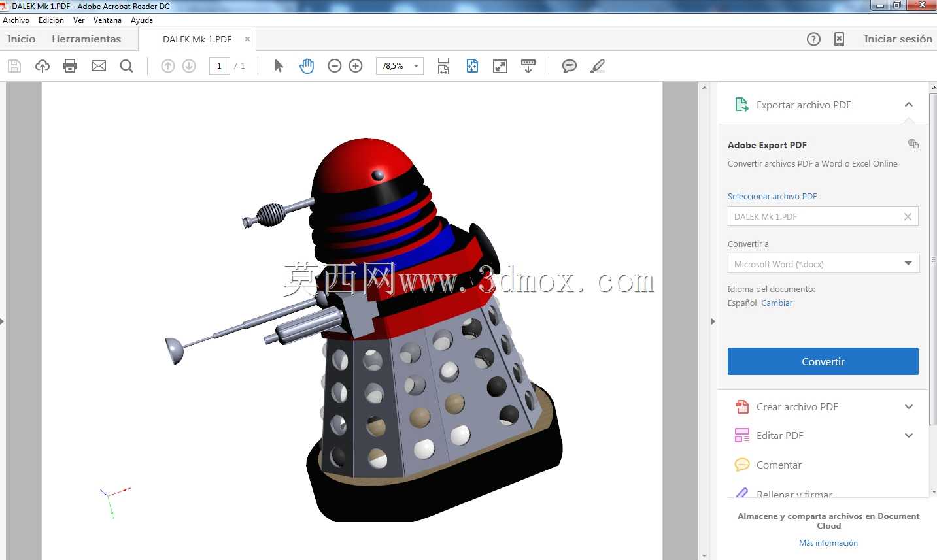This screenshot has height=560, width=937.
Task: Click the copy icon beside Adobe Export PDF
Action: [913, 144]
